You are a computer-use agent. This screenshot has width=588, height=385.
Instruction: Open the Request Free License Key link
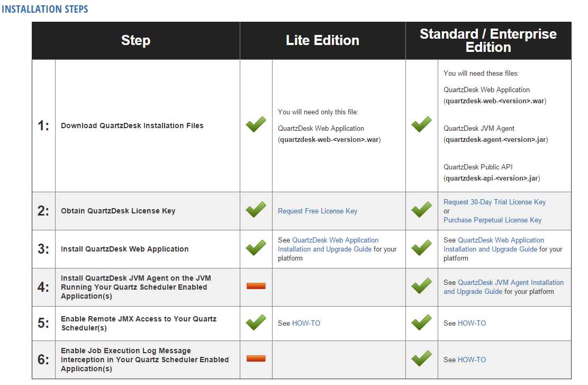point(318,211)
